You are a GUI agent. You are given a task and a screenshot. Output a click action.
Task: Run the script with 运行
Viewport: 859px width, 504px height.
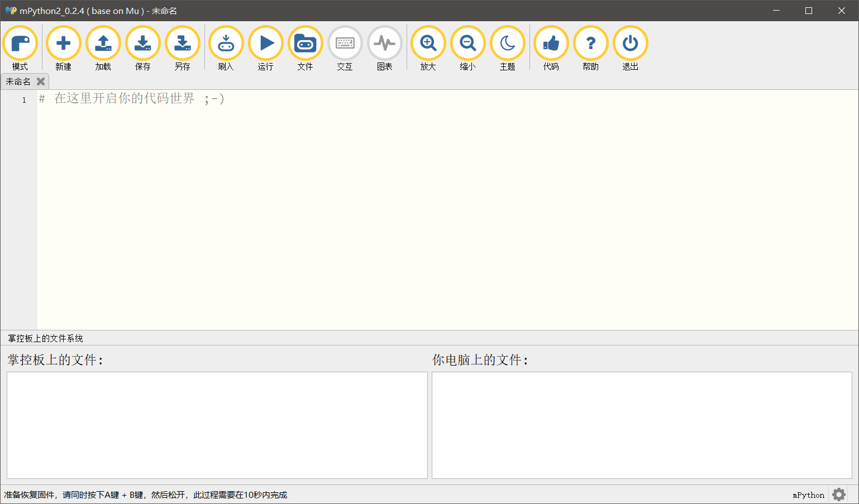click(x=265, y=49)
